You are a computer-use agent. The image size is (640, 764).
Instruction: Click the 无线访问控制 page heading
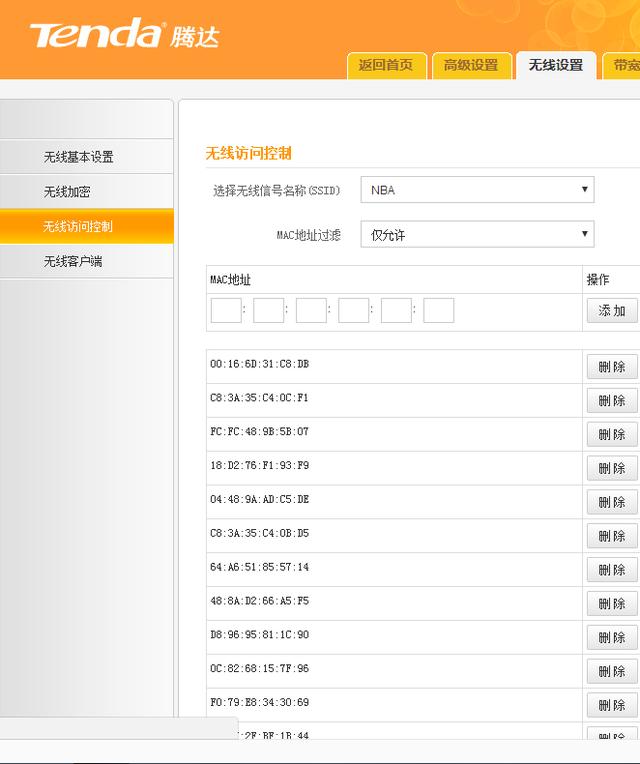(x=248, y=153)
